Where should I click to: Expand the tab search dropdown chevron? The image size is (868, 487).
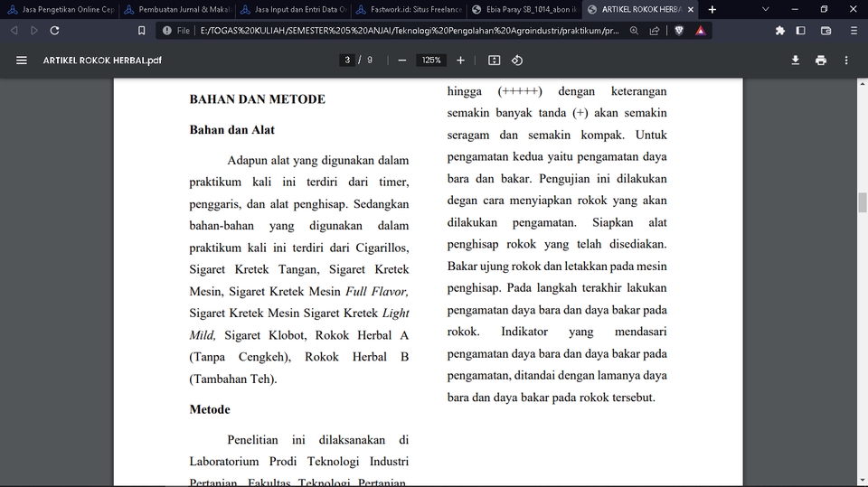[766, 9]
